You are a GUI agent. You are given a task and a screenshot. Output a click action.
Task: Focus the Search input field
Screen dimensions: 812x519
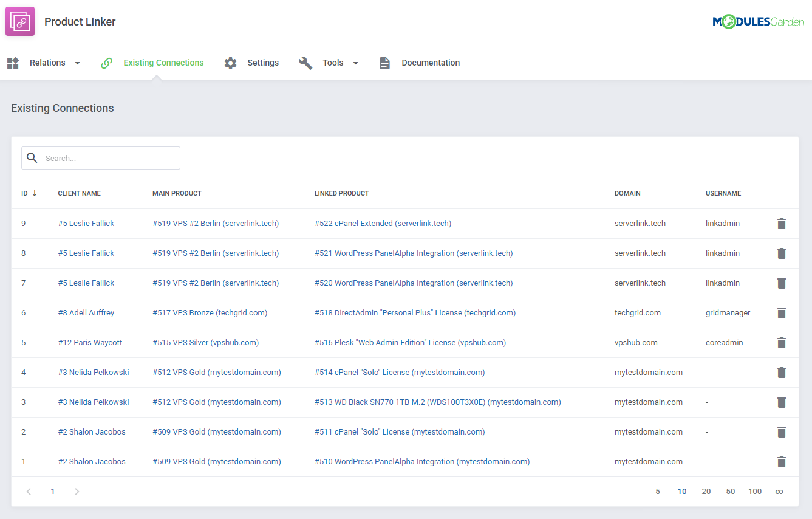click(x=101, y=158)
